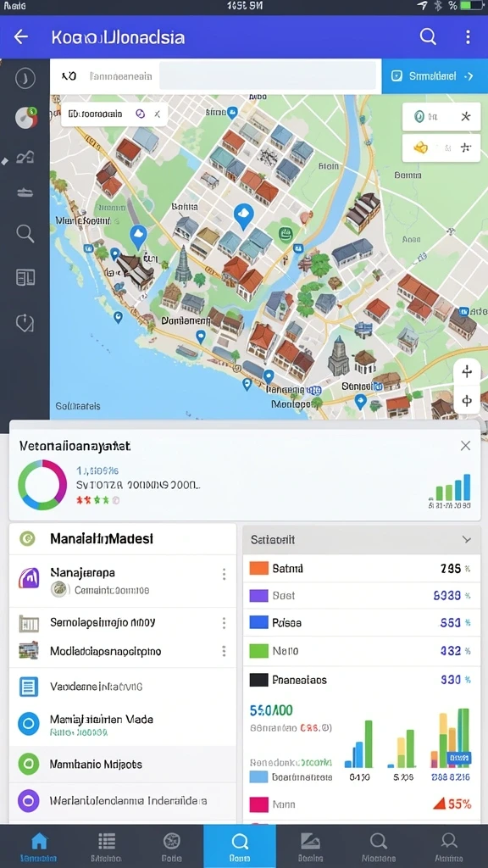
Task: Click the star rating under the donut summary
Action: click(97, 500)
